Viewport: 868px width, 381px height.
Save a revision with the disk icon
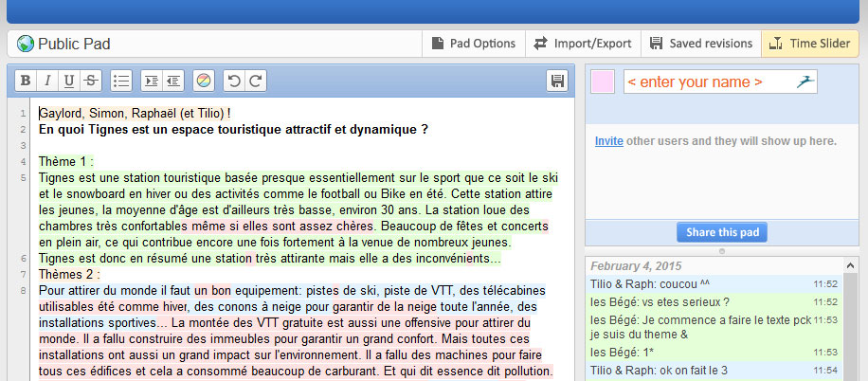point(557,82)
